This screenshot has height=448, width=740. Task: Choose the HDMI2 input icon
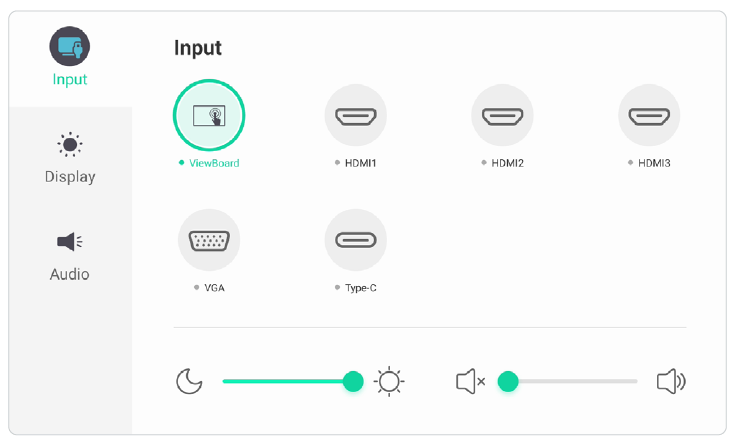pyautogui.click(x=503, y=115)
